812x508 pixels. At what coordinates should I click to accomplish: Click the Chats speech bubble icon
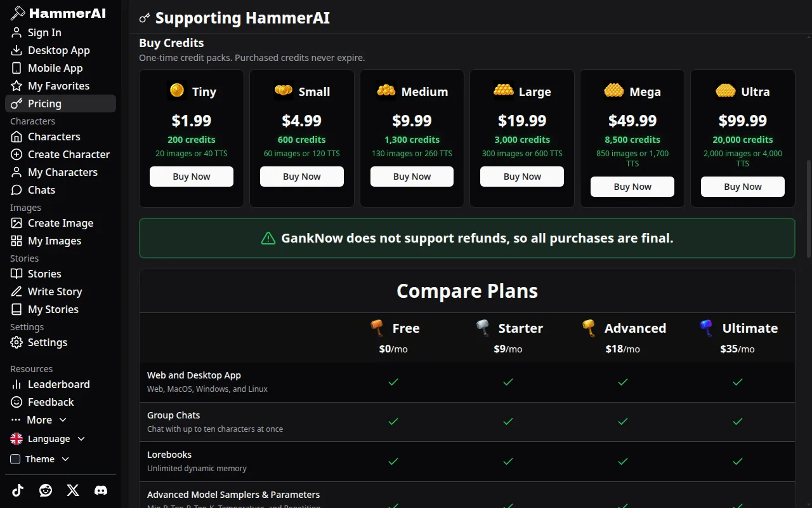point(16,190)
